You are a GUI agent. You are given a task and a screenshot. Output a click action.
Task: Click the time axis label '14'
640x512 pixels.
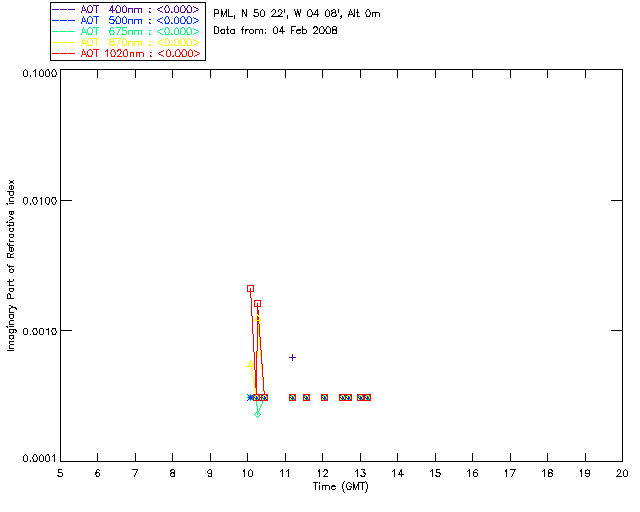(398, 473)
